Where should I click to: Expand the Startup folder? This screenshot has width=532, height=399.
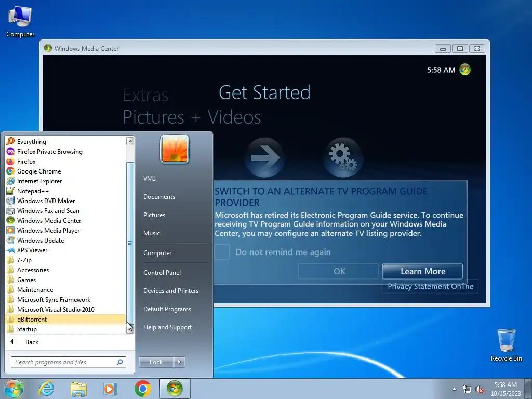pyautogui.click(x=65, y=329)
